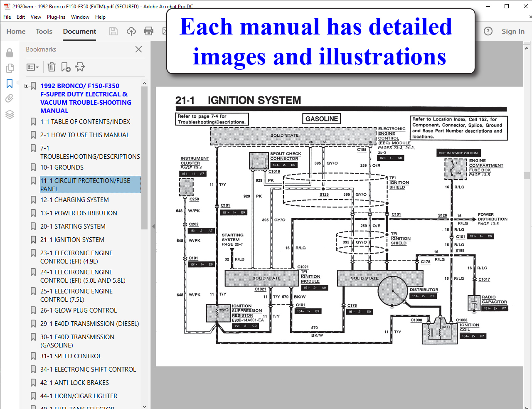
Task: Switch to the Tools tab
Action: pyautogui.click(x=44, y=31)
